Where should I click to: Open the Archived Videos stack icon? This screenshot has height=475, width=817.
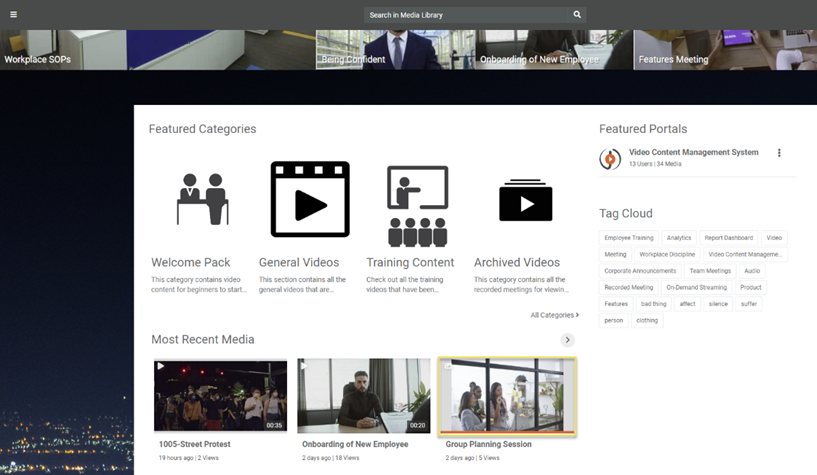point(525,200)
